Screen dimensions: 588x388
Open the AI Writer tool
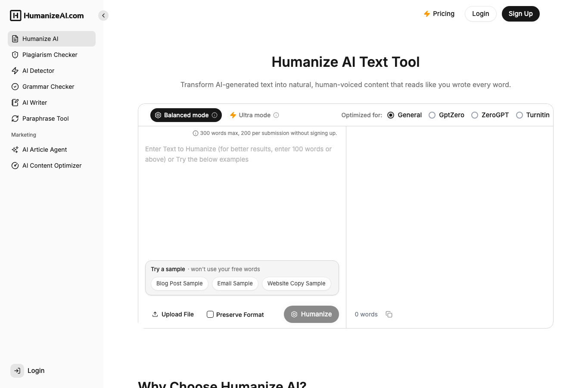pyautogui.click(x=52, y=103)
